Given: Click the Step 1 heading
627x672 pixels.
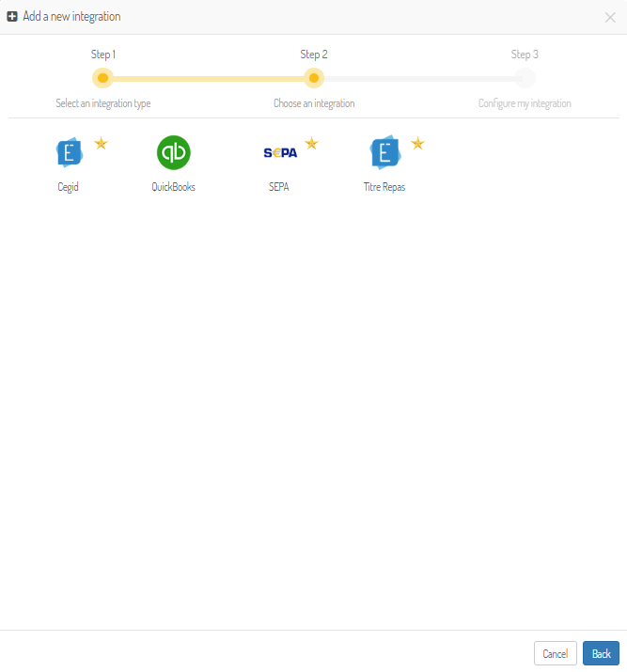Looking at the screenshot, I should [x=103, y=55].
